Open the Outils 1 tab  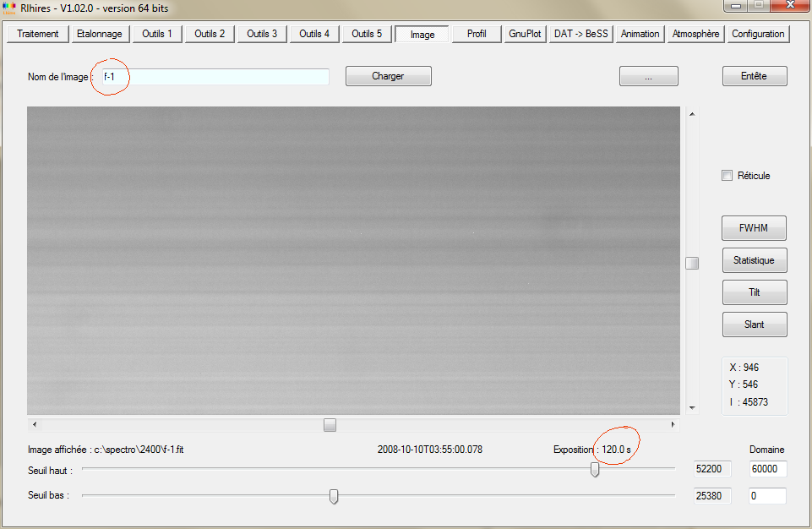157,34
